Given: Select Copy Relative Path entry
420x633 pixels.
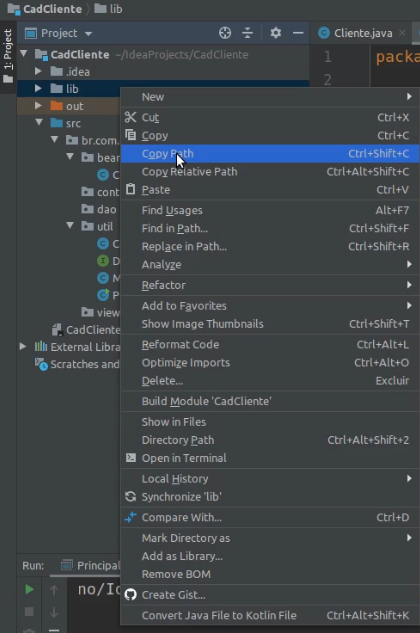Looking at the screenshot, I should click(x=270, y=172).
